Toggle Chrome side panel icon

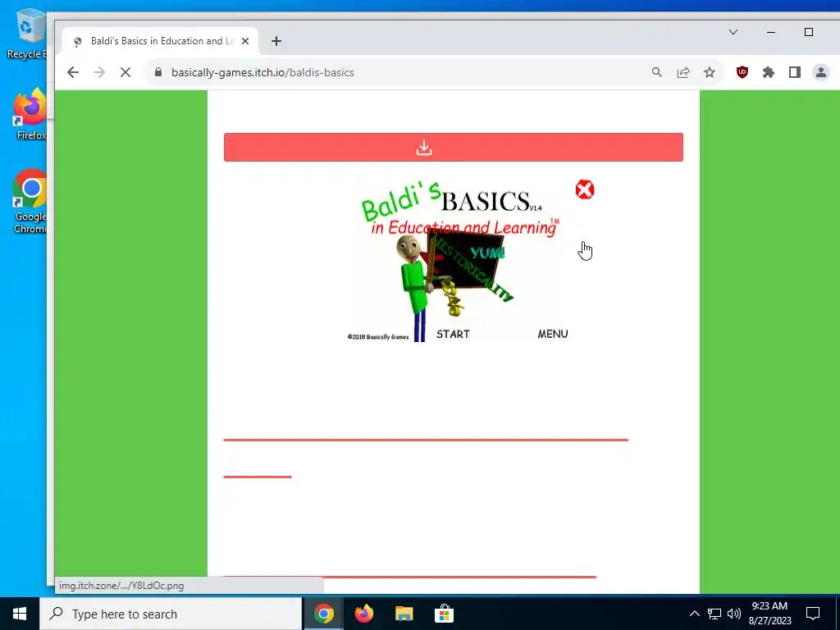click(x=794, y=72)
